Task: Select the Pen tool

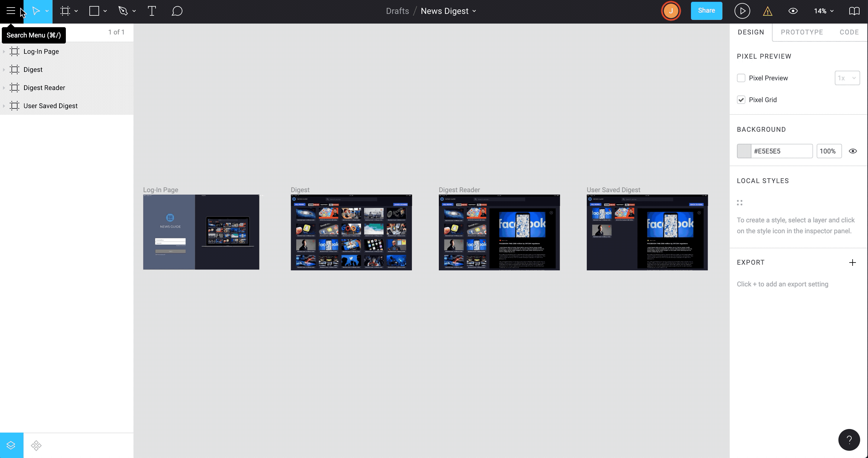Action: point(123,11)
